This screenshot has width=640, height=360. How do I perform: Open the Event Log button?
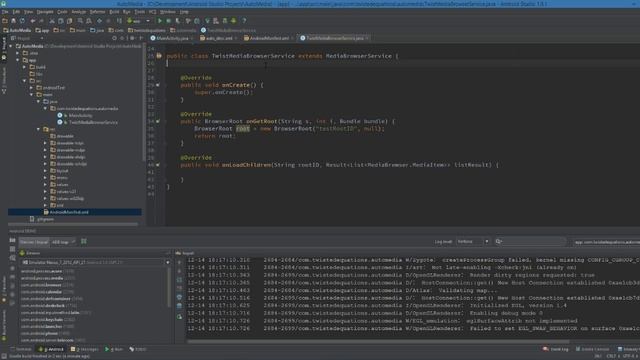pos(556,349)
